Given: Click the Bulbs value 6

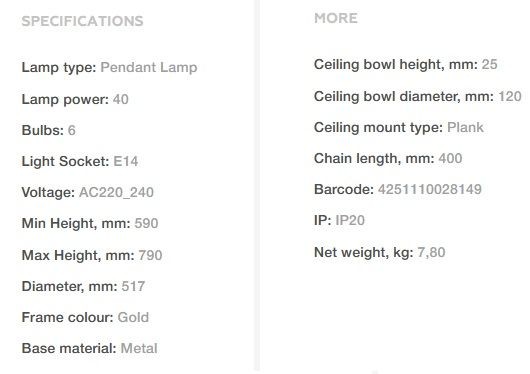Looking at the screenshot, I should point(71,130).
